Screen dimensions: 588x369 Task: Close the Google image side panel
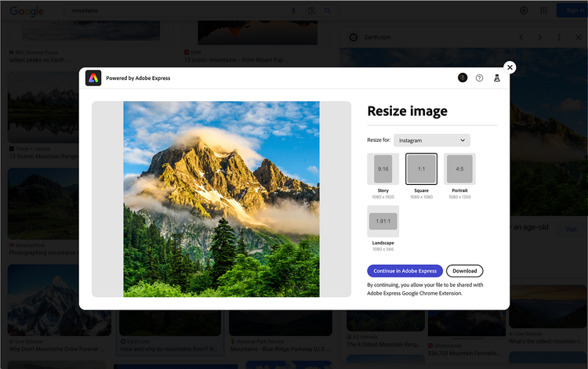(x=579, y=38)
